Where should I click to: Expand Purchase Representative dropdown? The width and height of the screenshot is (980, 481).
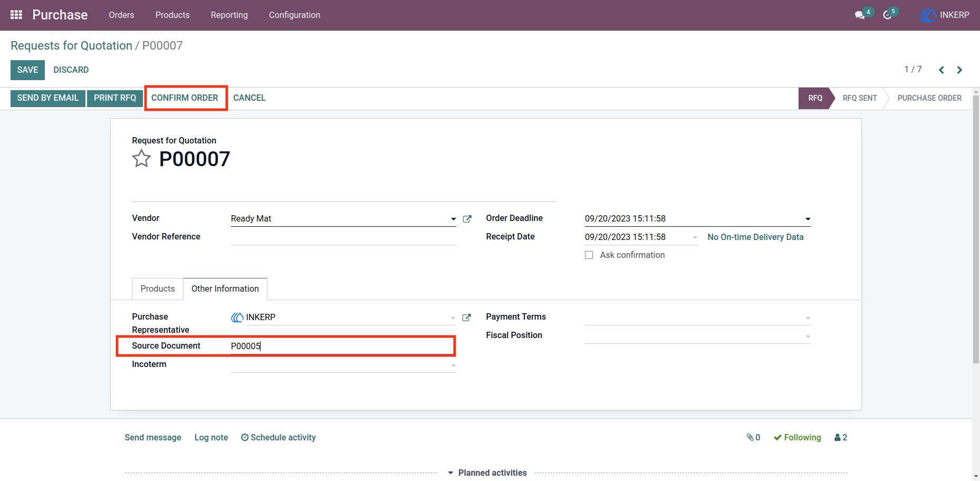[453, 318]
